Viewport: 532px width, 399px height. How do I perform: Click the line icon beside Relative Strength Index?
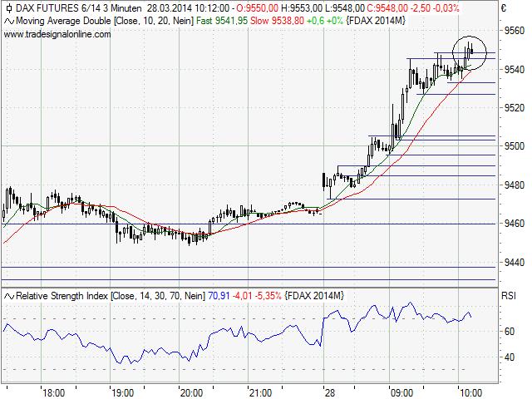[8, 295]
